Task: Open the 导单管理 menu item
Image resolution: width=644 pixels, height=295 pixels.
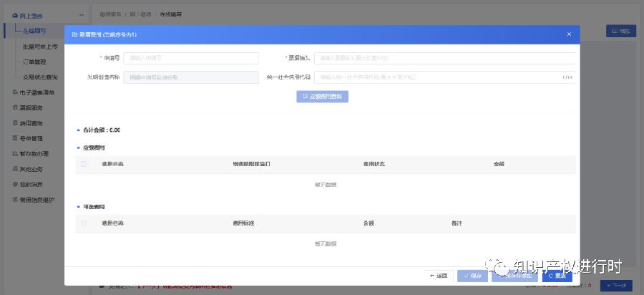Action: click(31, 138)
